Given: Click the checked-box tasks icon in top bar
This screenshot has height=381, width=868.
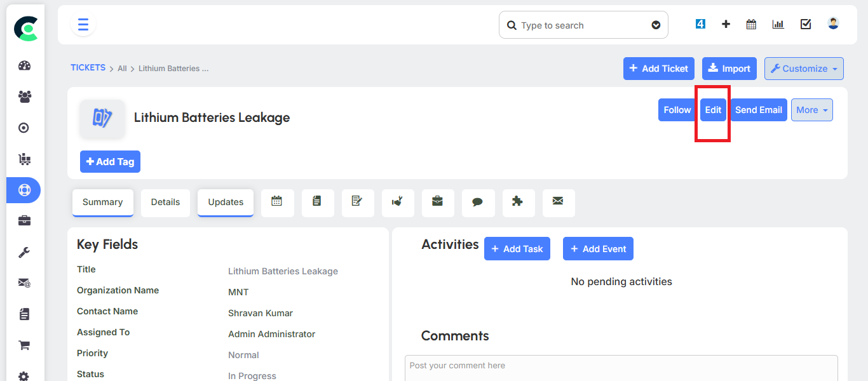Looking at the screenshot, I should coord(806,24).
